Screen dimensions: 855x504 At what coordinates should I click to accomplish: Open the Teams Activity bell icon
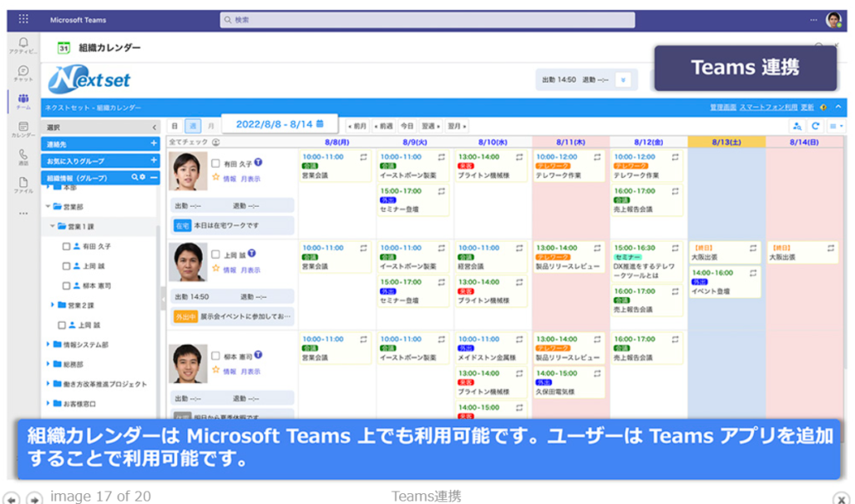23,43
